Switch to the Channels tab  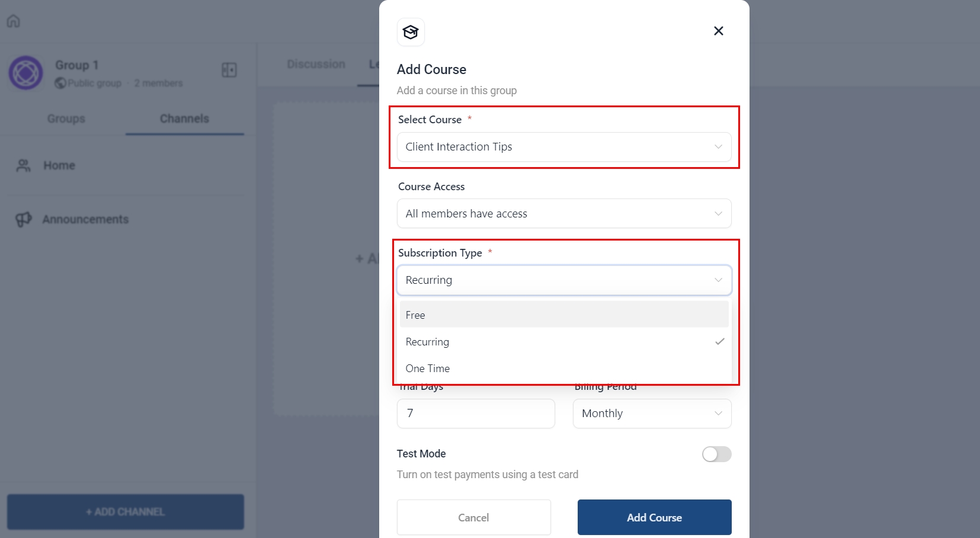pos(184,119)
